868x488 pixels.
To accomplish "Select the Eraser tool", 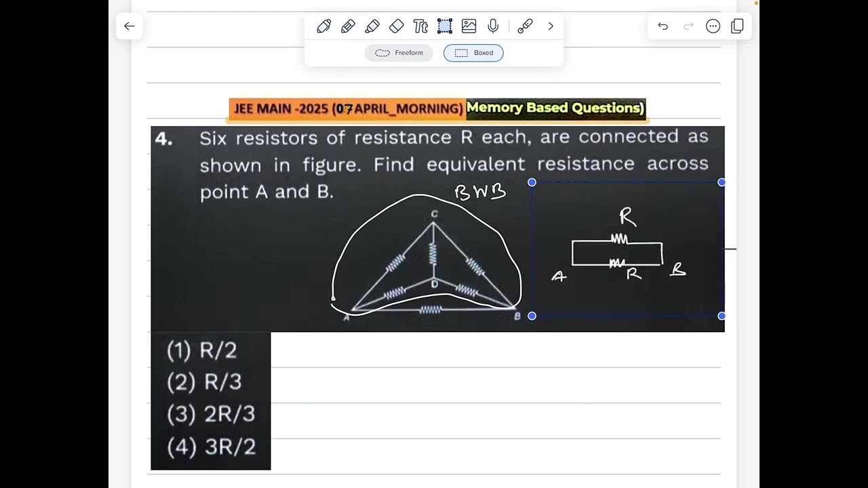I will click(x=397, y=26).
